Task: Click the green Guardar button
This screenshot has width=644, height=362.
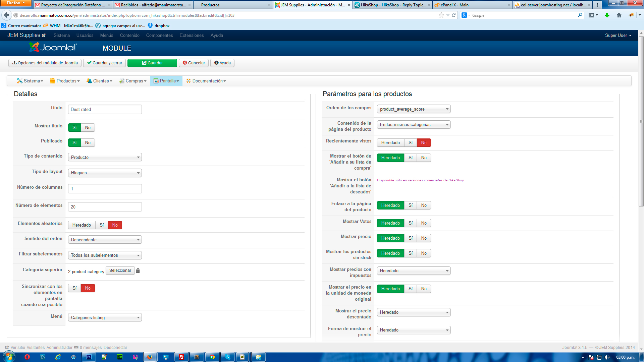Action: point(152,63)
